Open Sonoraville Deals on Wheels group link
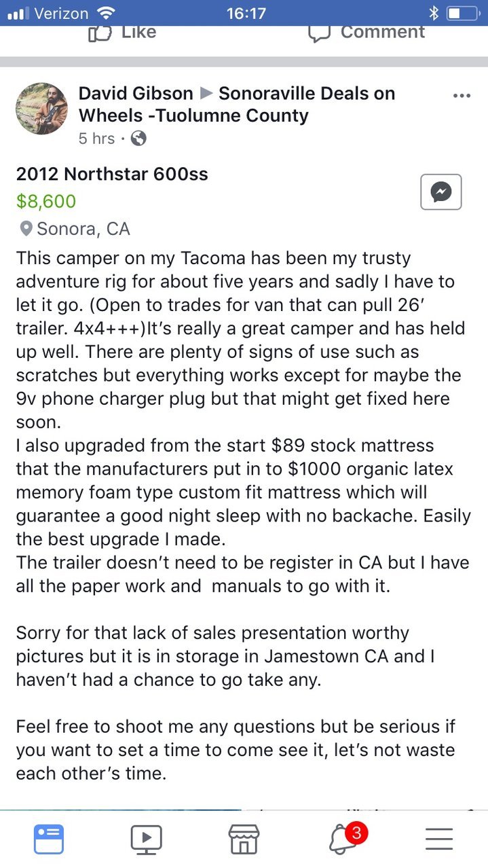 coord(237,104)
